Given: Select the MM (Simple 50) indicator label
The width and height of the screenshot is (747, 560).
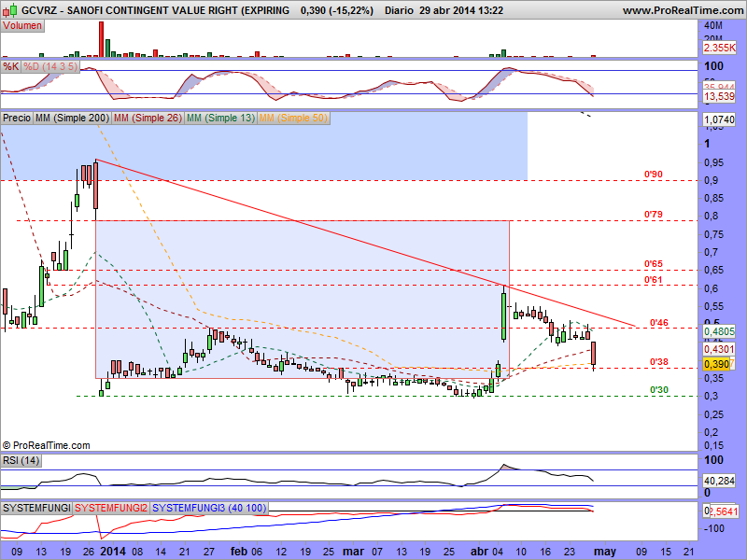Looking at the screenshot, I should [x=293, y=118].
